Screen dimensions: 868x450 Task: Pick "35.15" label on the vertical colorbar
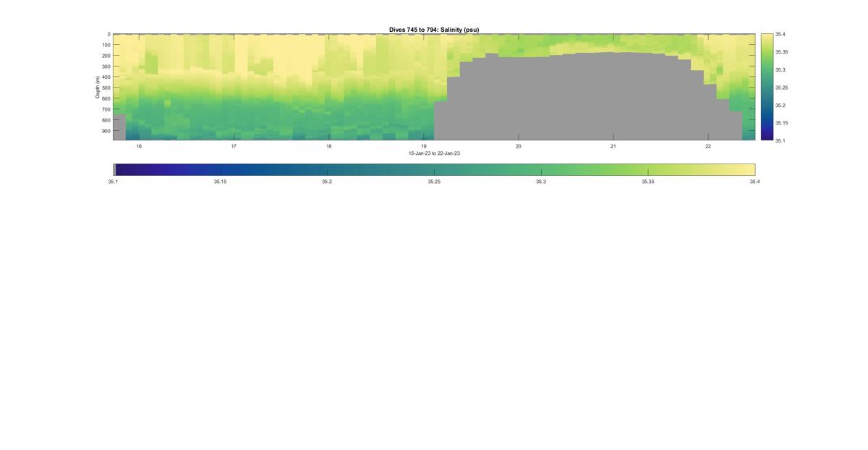click(x=781, y=123)
